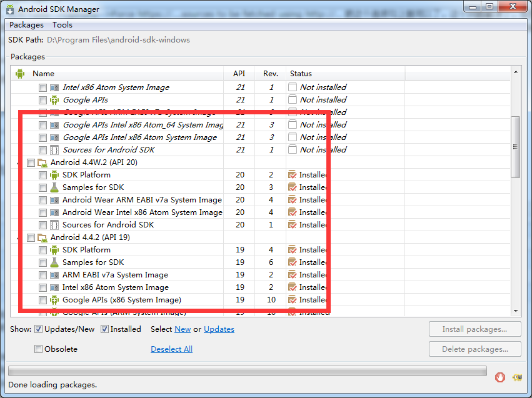Click Intel x86 Atom System Image API 19 icon
Viewport: 532px width, 398px height.
(x=54, y=287)
